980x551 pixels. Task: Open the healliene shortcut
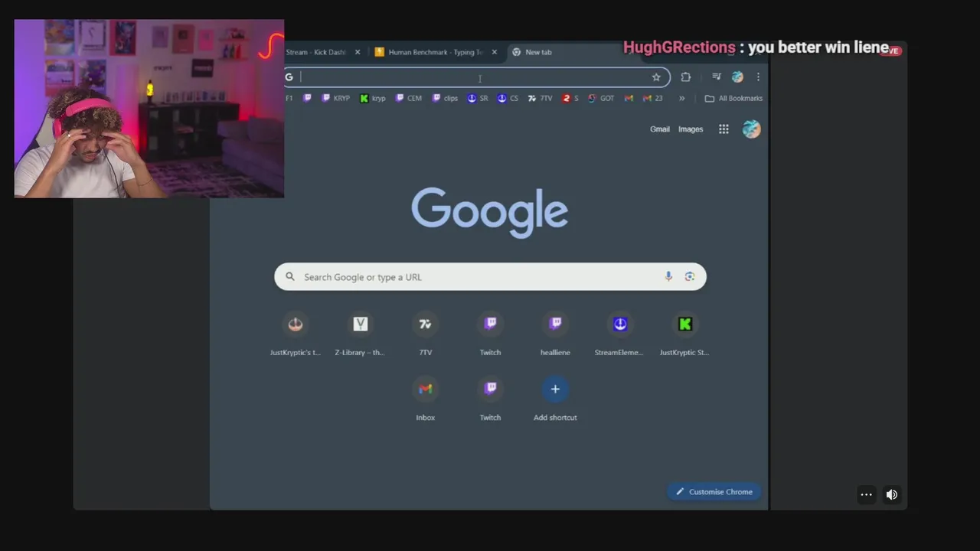click(x=556, y=335)
